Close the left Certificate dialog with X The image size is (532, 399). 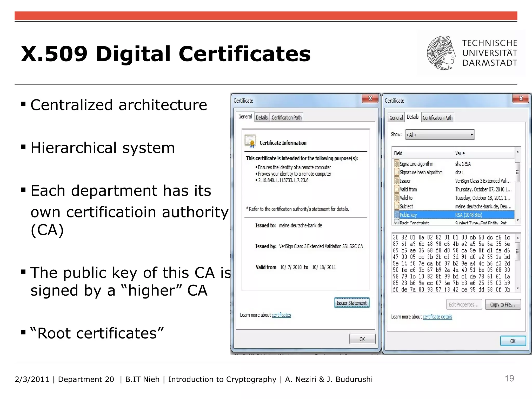click(370, 98)
